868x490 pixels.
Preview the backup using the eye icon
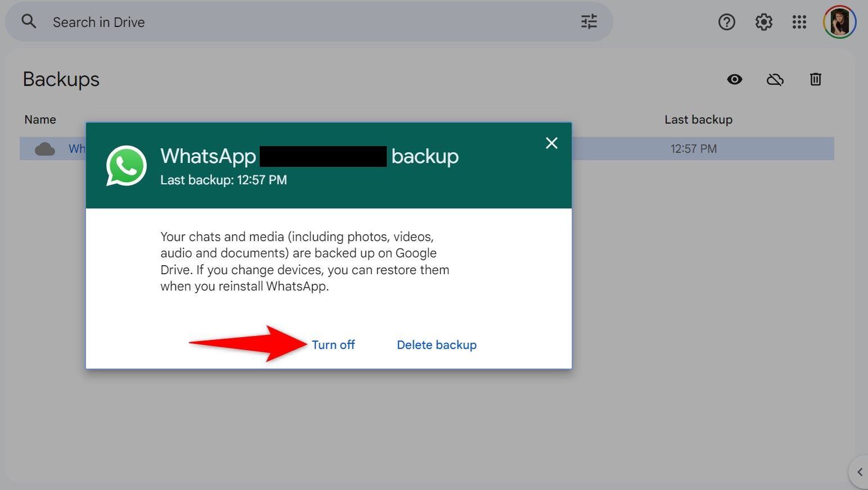click(734, 79)
